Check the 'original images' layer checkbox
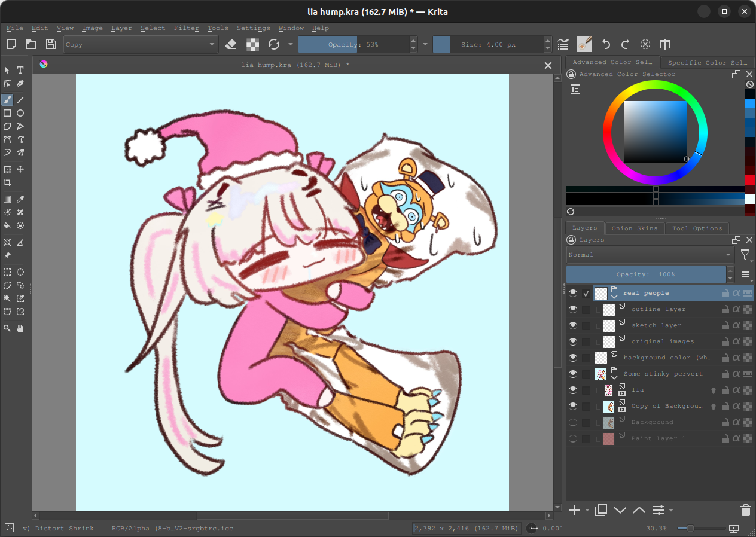The width and height of the screenshot is (756, 537). [586, 341]
